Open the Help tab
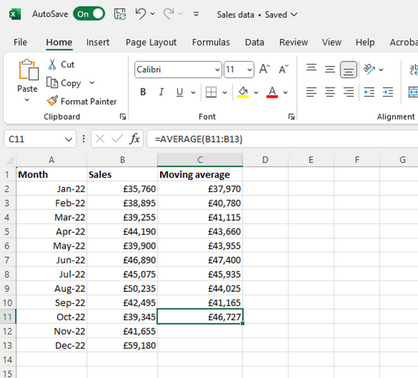The height and width of the screenshot is (378, 418). 365,42
